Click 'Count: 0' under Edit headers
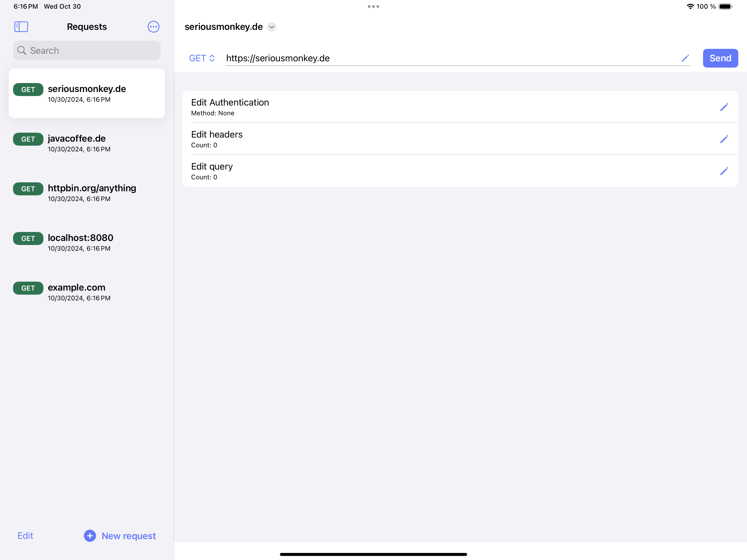The image size is (747, 560). pos(204,145)
